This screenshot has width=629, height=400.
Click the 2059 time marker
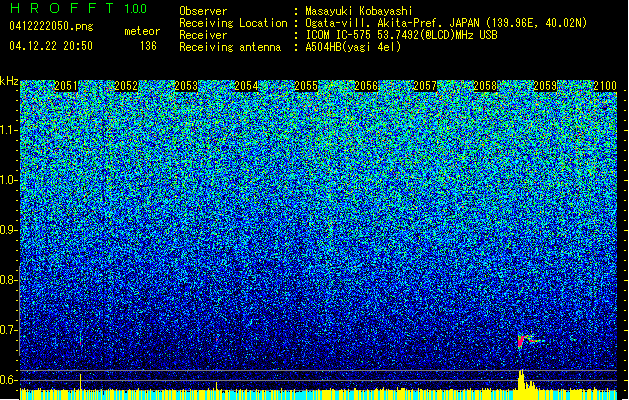point(545,86)
